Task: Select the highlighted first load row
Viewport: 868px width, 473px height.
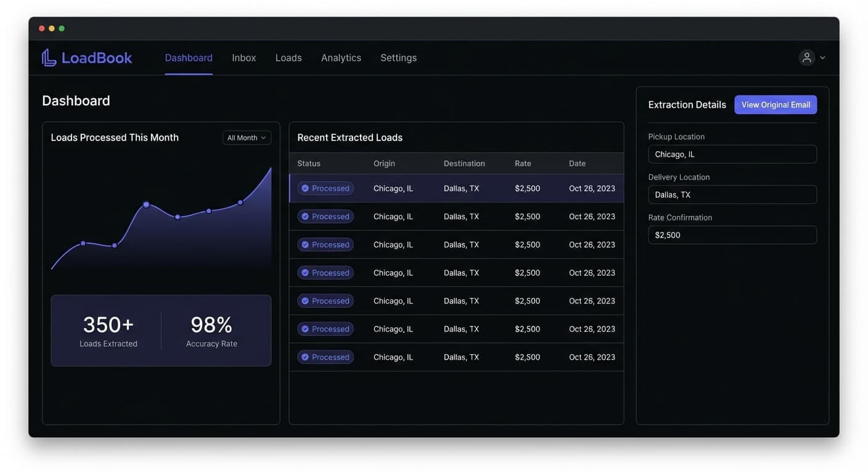Action: (x=456, y=188)
